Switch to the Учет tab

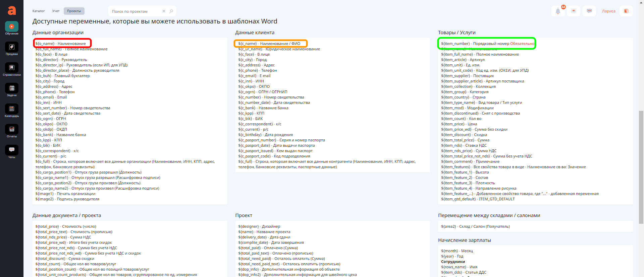pyautogui.click(x=56, y=11)
